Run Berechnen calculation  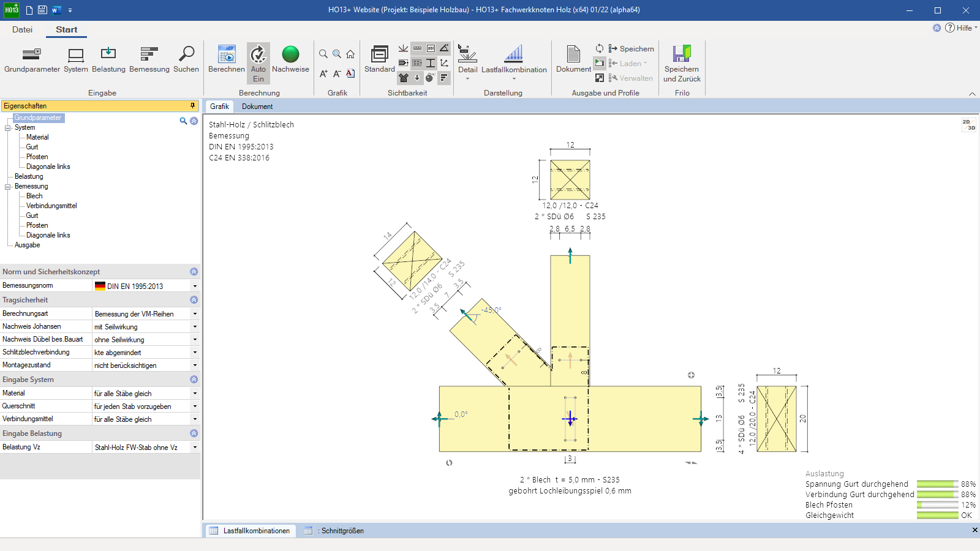point(227,60)
